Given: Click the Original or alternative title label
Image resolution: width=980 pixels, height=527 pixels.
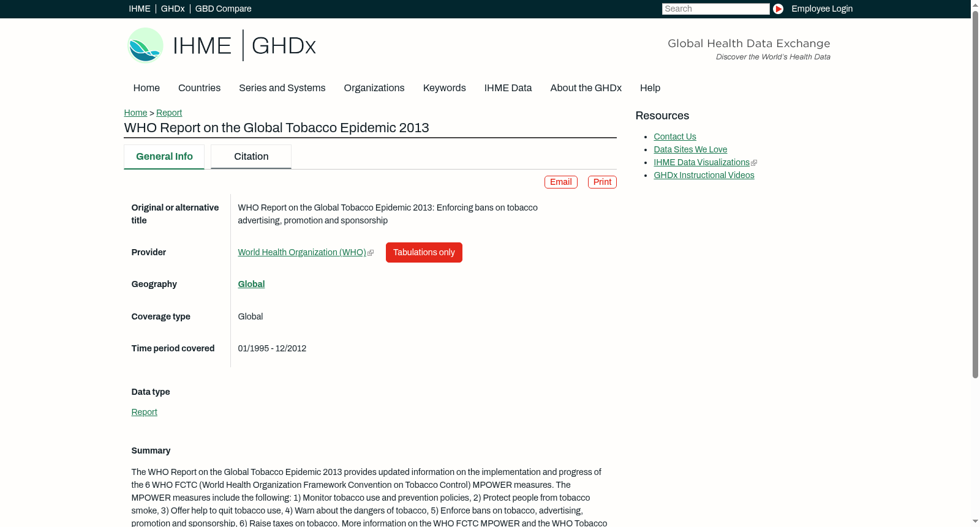Looking at the screenshot, I should pos(175,214).
